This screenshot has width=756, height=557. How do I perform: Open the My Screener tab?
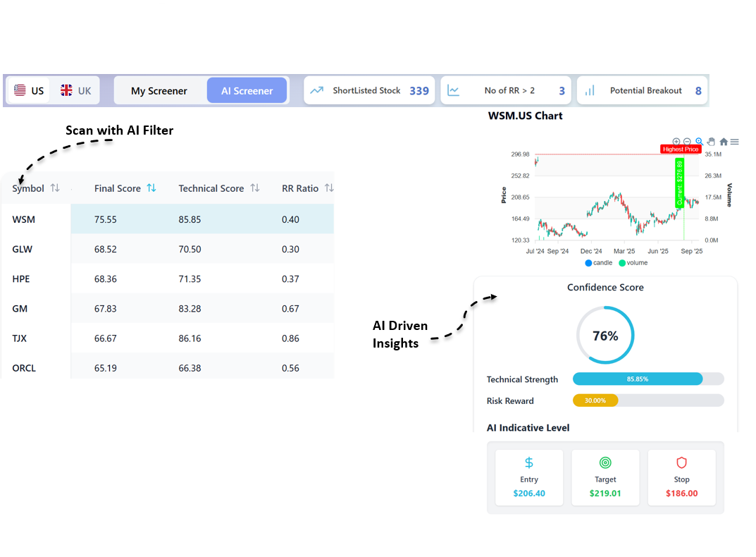pos(160,90)
